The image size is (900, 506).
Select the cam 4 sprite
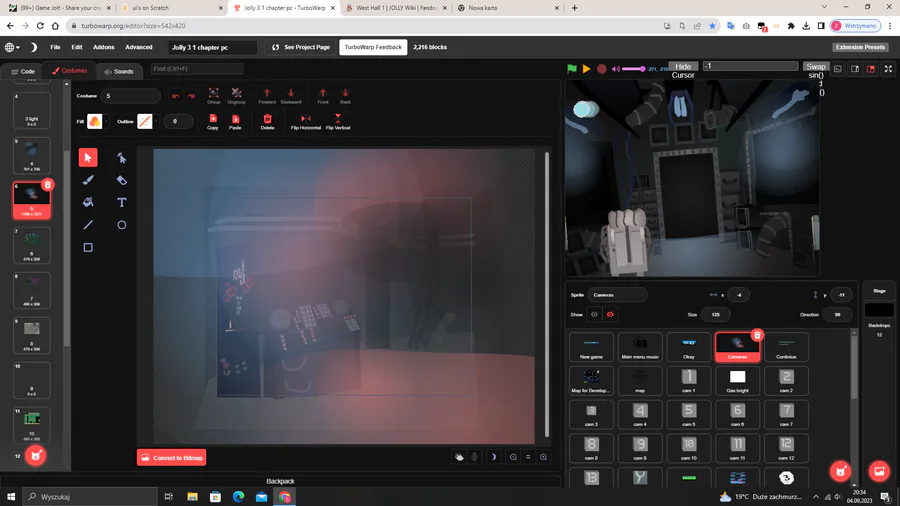tap(640, 415)
